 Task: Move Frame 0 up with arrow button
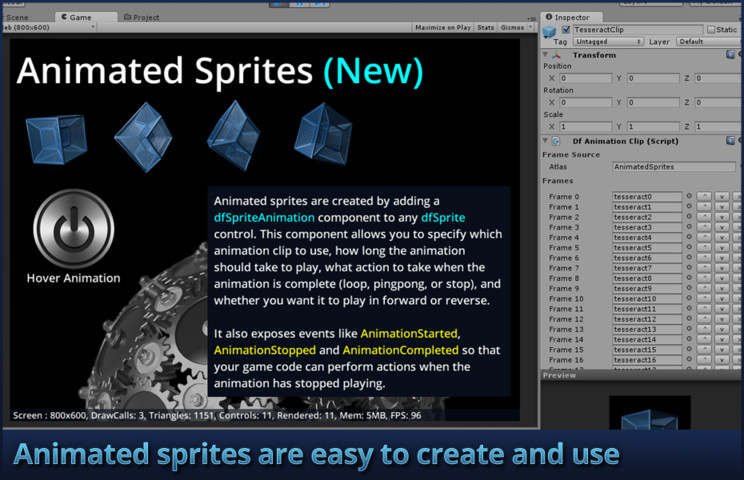(704, 196)
